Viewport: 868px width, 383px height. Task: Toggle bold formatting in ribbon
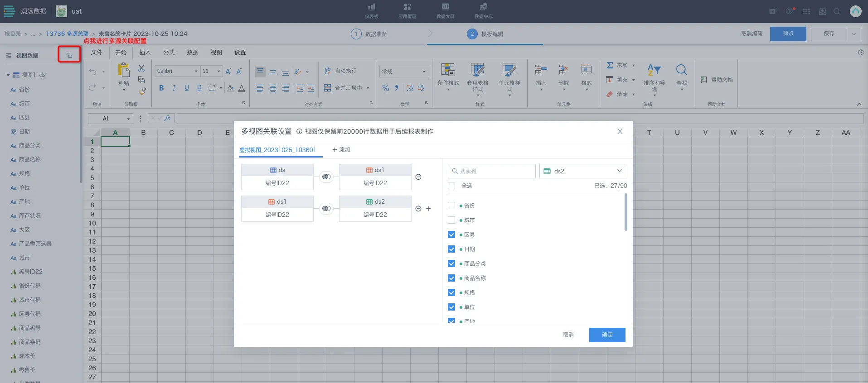pyautogui.click(x=161, y=88)
